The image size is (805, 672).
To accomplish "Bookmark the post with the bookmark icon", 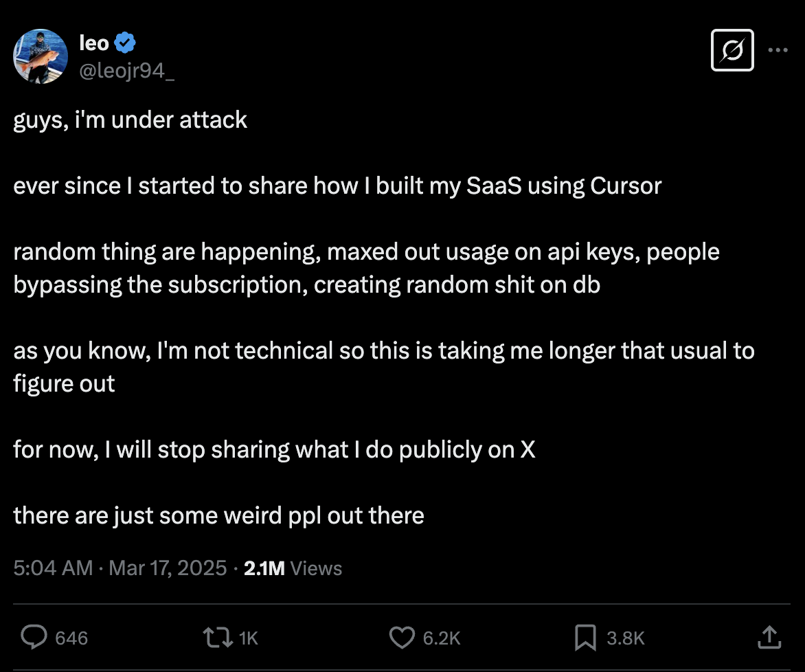I will (x=585, y=638).
